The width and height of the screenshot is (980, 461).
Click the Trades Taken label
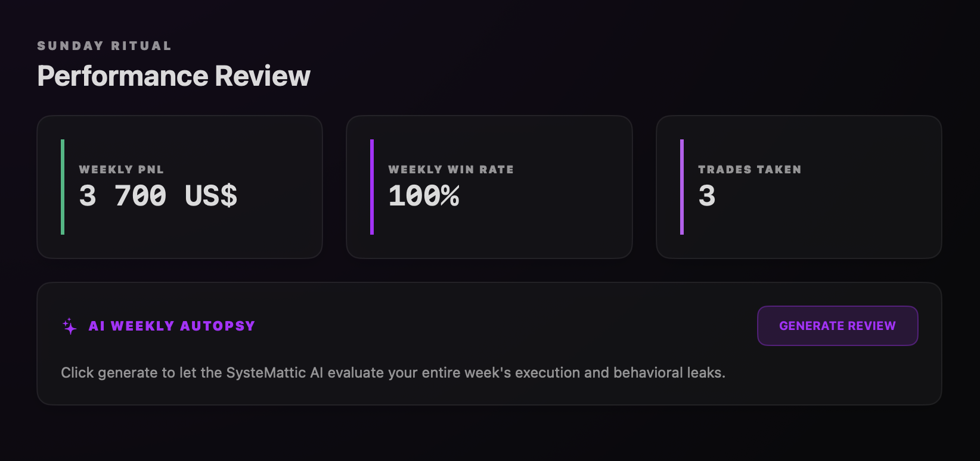749,170
